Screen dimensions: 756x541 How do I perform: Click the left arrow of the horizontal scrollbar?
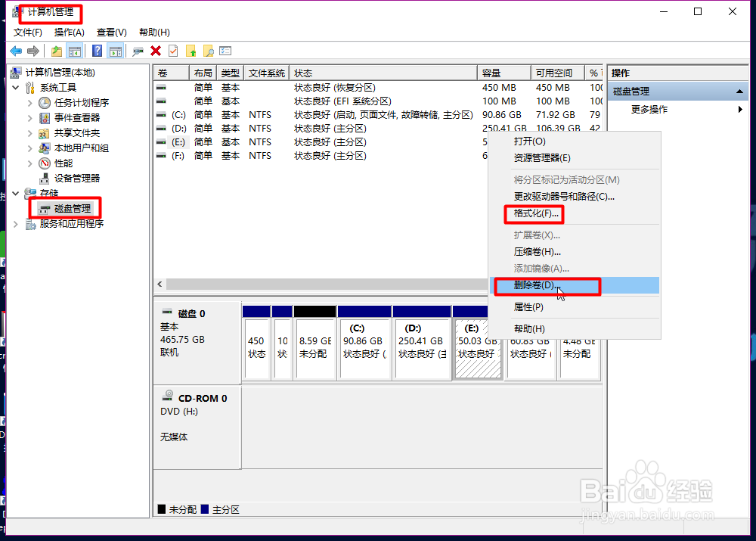coord(160,284)
